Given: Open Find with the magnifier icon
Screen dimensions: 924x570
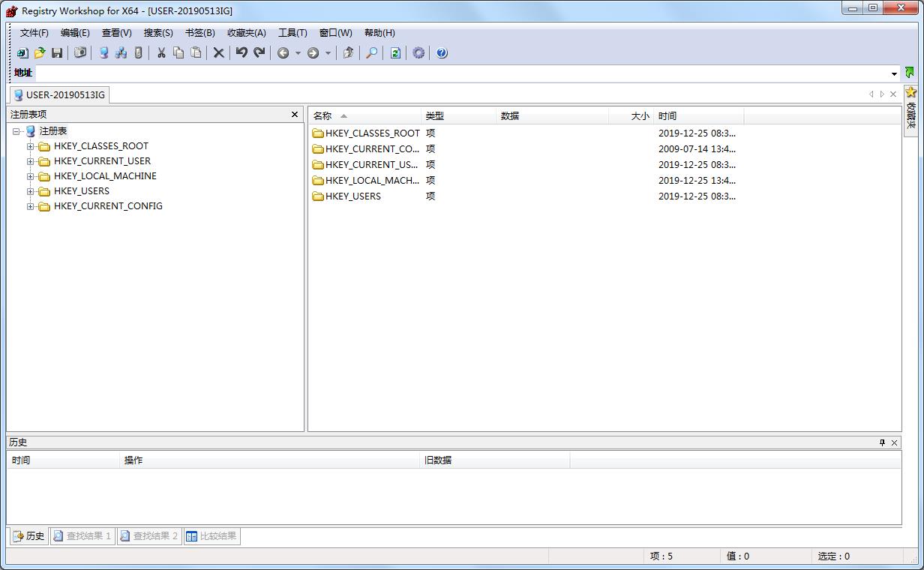Looking at the screenshot, I should pos(371,53).
